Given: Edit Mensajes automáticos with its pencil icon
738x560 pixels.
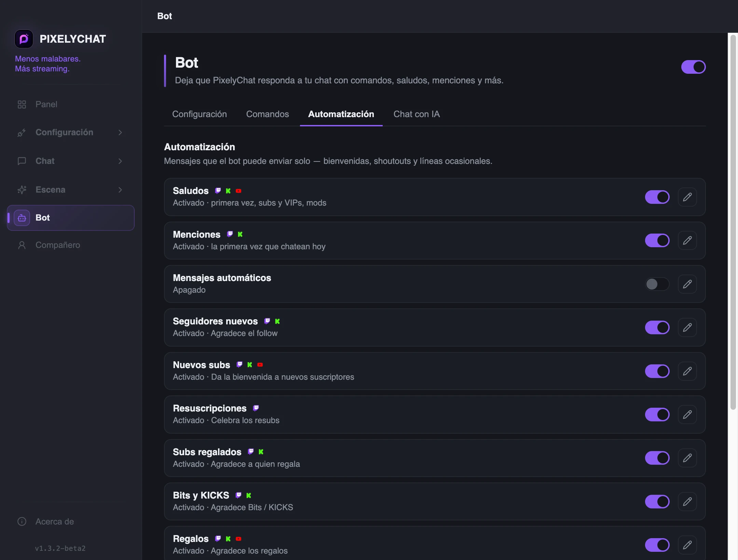Looking at the screenshot, I should coord(687,284).
